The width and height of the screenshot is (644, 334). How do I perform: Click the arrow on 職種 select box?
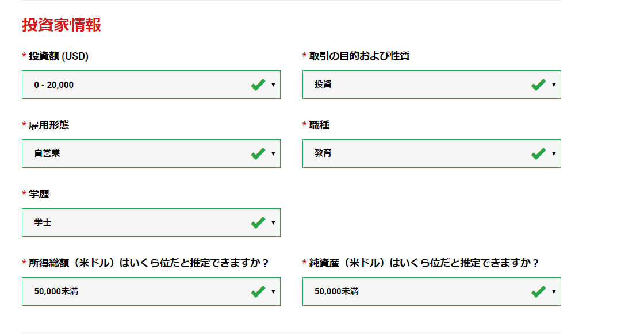[x=554, y=153]
